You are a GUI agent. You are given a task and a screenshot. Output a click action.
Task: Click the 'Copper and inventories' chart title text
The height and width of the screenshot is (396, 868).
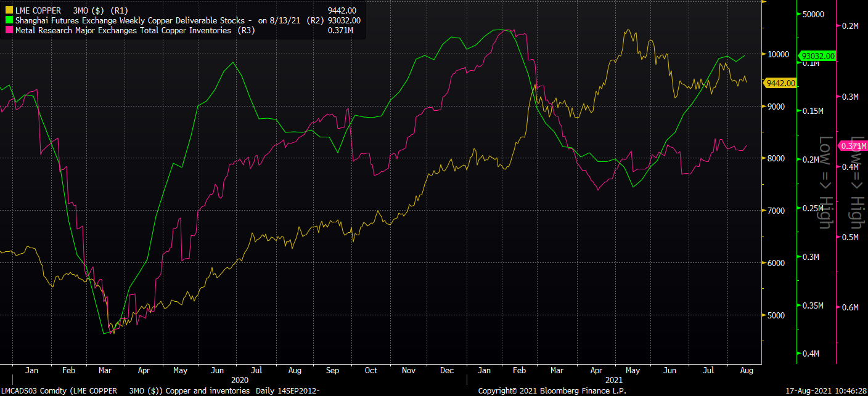click(x=208, y=391)
